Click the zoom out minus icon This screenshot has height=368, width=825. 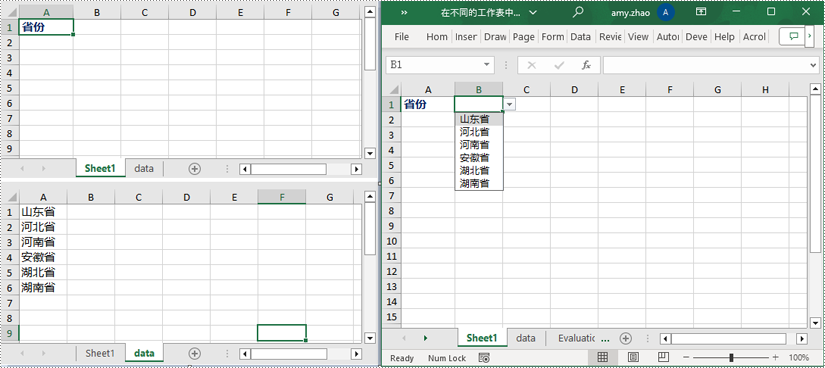pos(687,358)
